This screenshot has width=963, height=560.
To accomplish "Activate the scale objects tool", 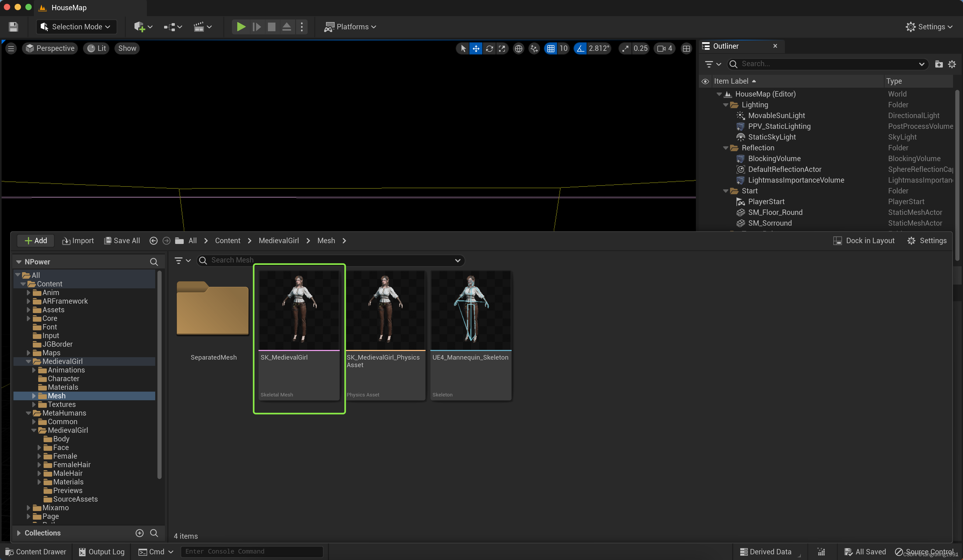I will tap(502, 48).
